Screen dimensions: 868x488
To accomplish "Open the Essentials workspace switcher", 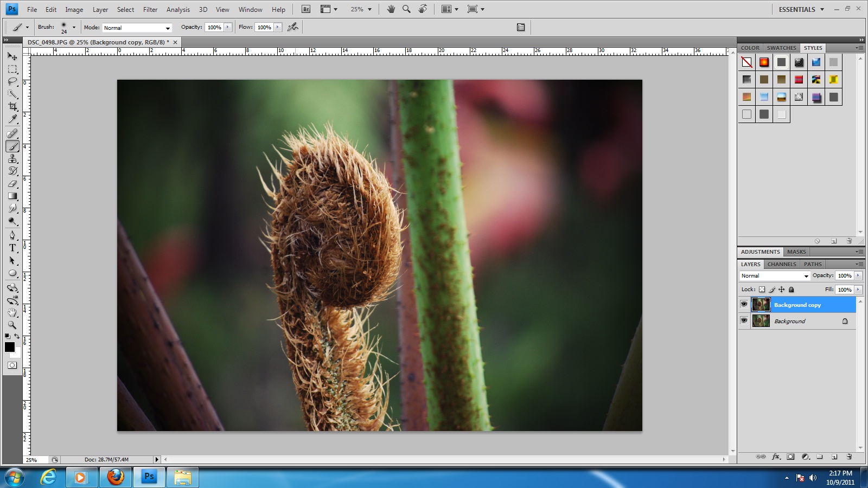I will 801,9.
